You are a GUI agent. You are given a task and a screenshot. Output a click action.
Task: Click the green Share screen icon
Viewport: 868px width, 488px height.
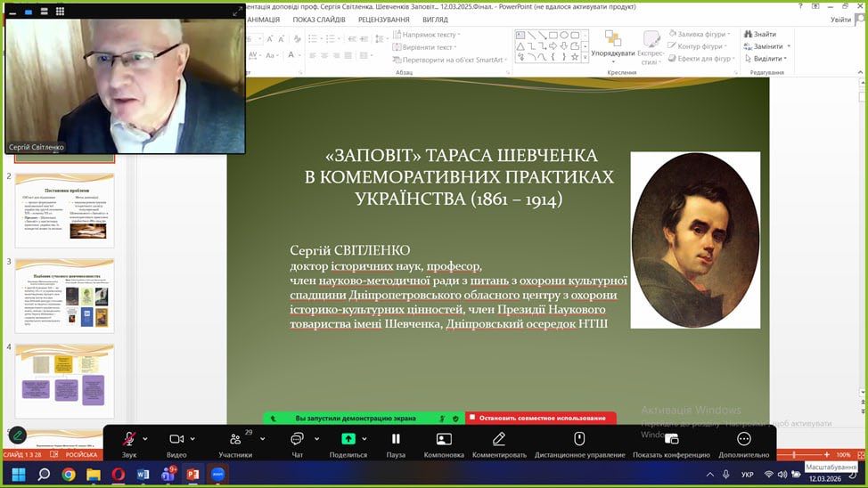pyautogui.click(x=348, y=440)
